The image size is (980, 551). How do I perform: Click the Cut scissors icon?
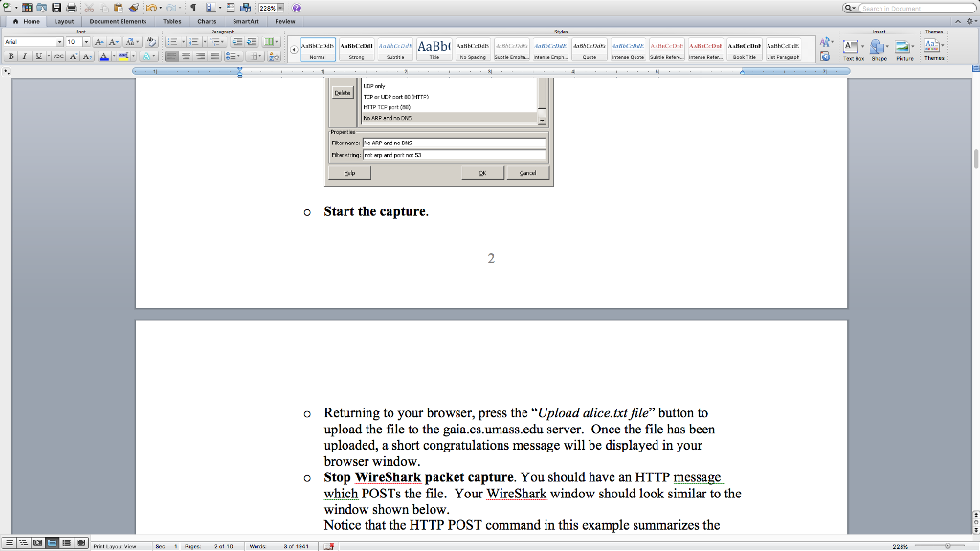pos(89,8)
